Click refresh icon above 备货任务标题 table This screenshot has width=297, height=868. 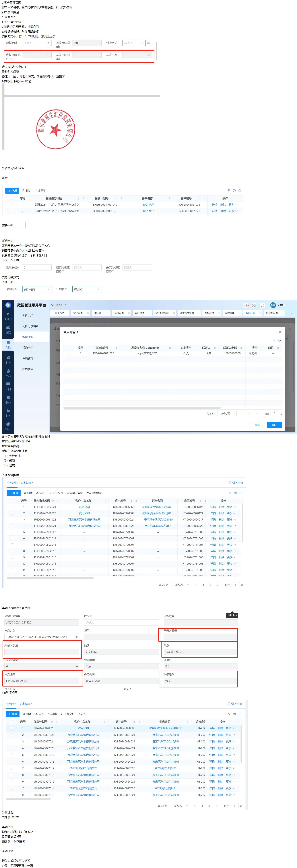click(239, 191)
